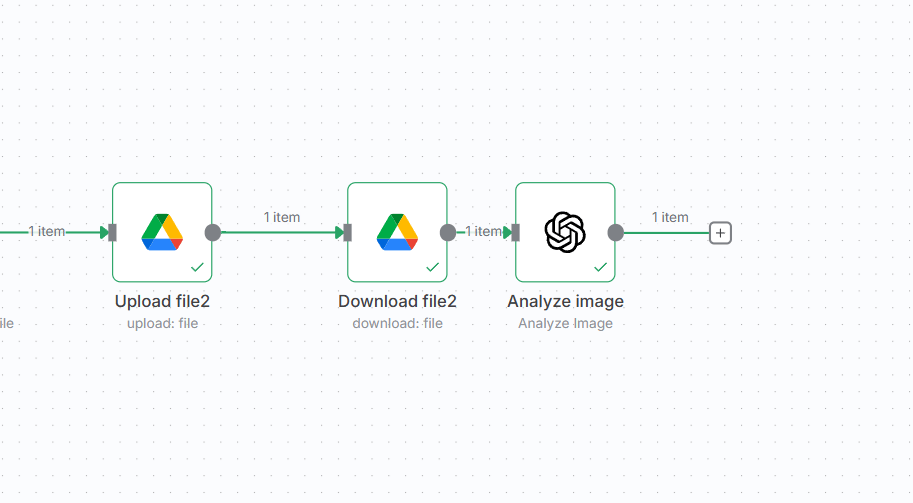Open the Download file2 Google Drive node

pyautogui.click(x=397, y=232)
